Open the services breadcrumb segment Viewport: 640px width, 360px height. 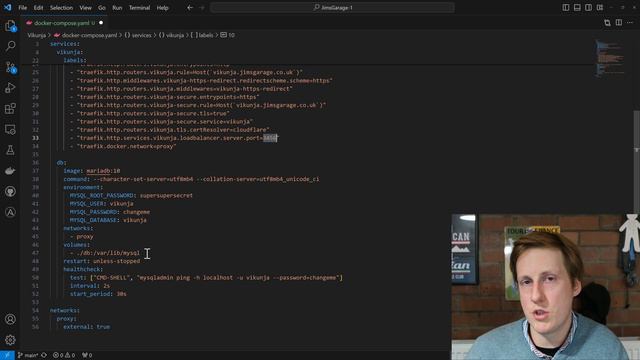tap(138, 35)
